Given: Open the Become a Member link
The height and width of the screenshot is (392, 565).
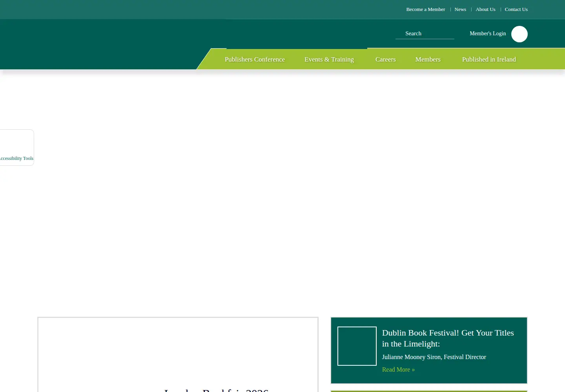Looking at the screenshot, I should click(x=425, y=9).
